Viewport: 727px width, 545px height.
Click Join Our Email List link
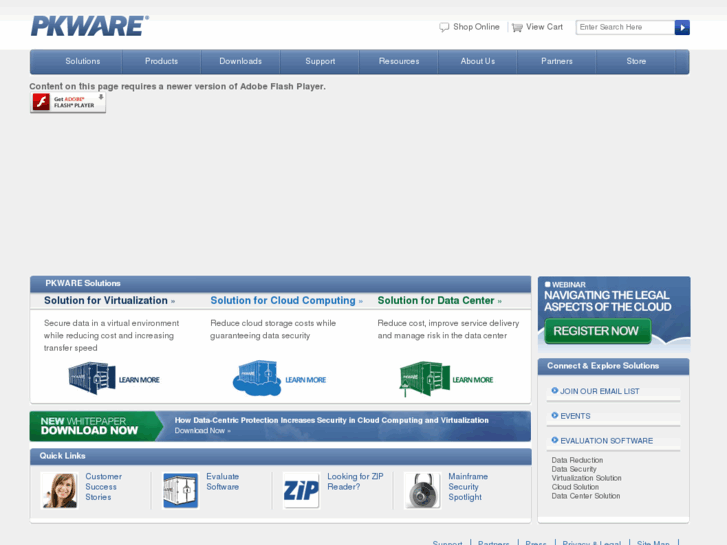click(599, 391)
